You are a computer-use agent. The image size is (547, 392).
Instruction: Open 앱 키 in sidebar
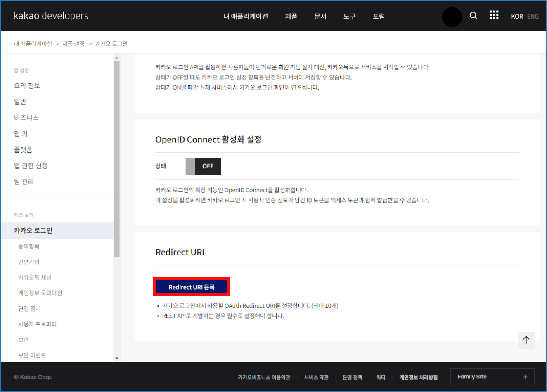coord(21,134)
